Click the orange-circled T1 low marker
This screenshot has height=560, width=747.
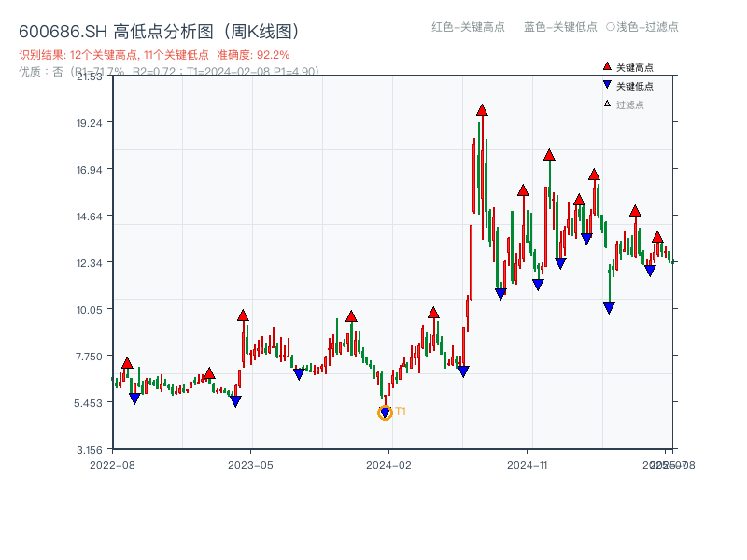[x=385, y=413]
